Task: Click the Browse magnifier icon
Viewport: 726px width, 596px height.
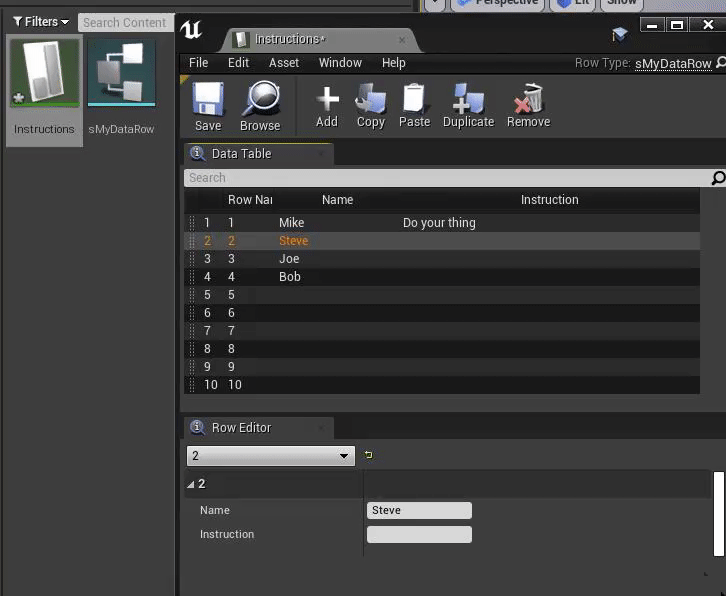Action: (x=261, y=98)
